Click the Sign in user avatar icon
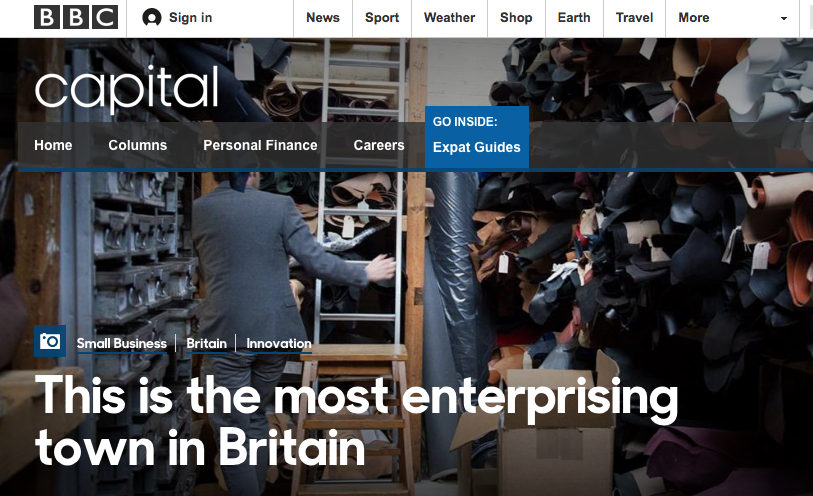Image resolution: width=813 pixels, height=496 pixels. point(151,18)
